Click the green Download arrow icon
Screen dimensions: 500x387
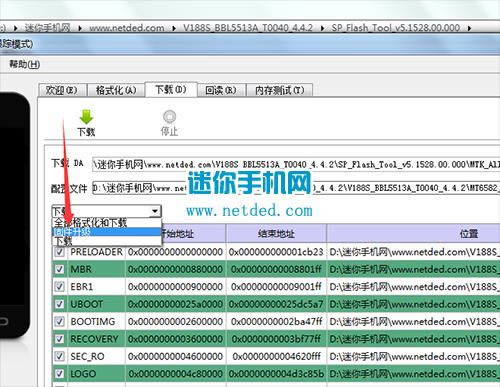[x=86, y=117]
